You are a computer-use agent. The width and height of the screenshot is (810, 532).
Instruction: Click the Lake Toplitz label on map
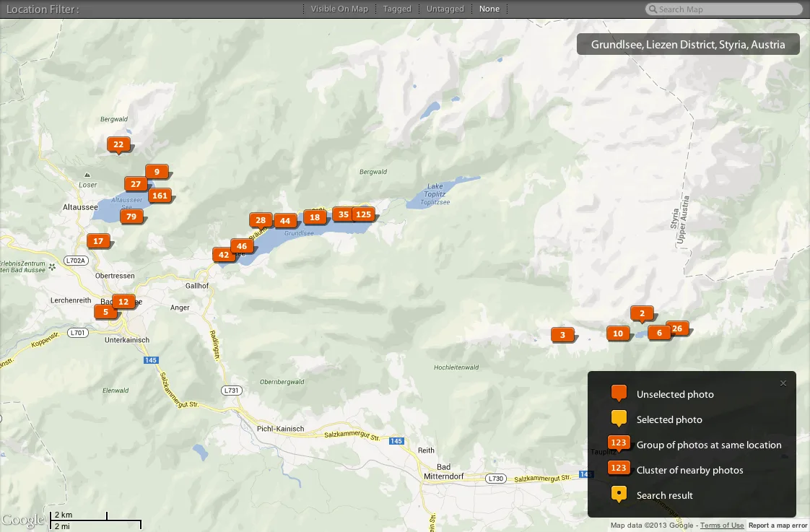pyautogui.click(x=435, y=190)
